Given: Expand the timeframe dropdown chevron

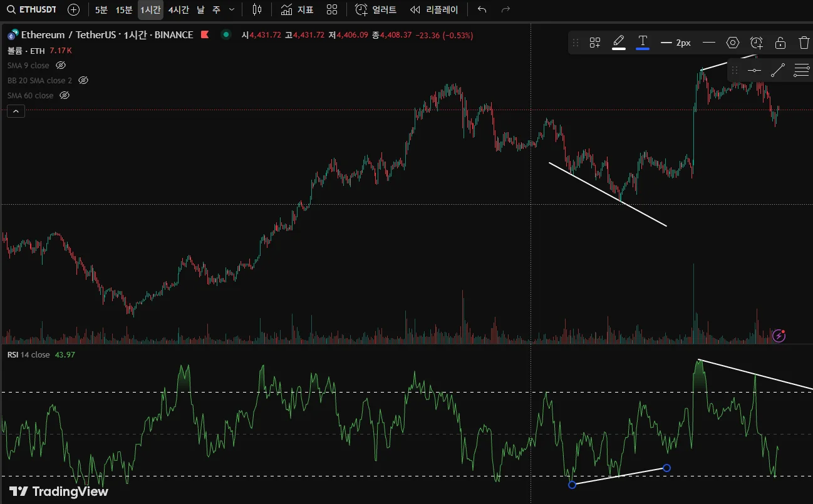Looking at the screenshot, I should click(x=232, y=10).
